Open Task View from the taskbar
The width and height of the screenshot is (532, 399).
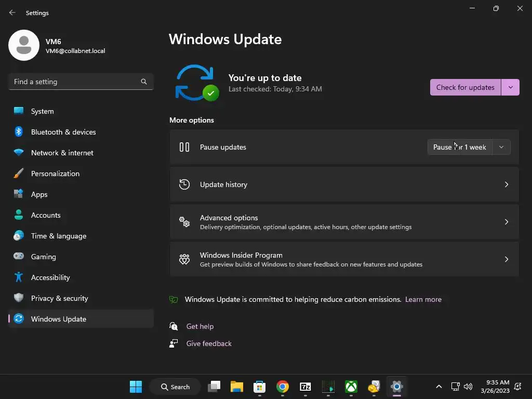(214, 387)
